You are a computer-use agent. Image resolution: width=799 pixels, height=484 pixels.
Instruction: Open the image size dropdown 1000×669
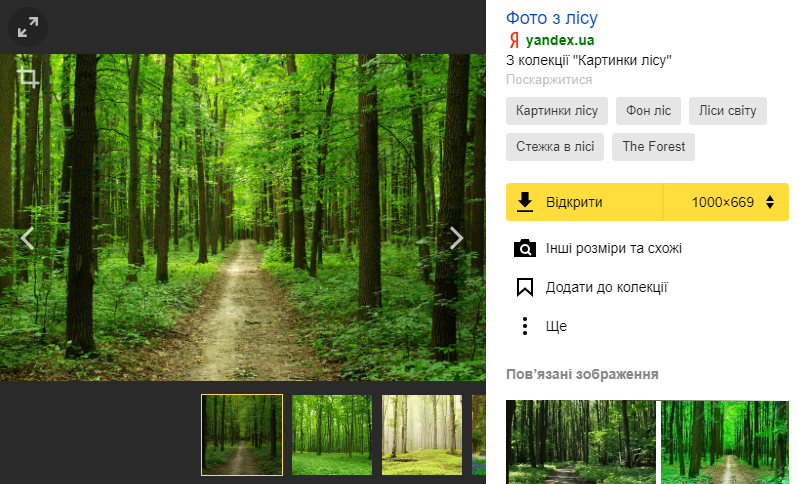[x=726, y=202]
